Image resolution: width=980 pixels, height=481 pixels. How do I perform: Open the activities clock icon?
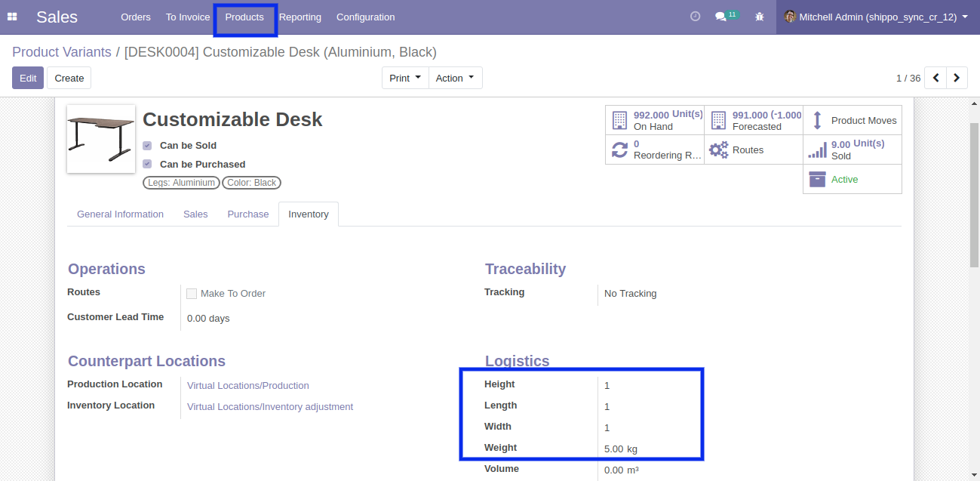point(696,17)
